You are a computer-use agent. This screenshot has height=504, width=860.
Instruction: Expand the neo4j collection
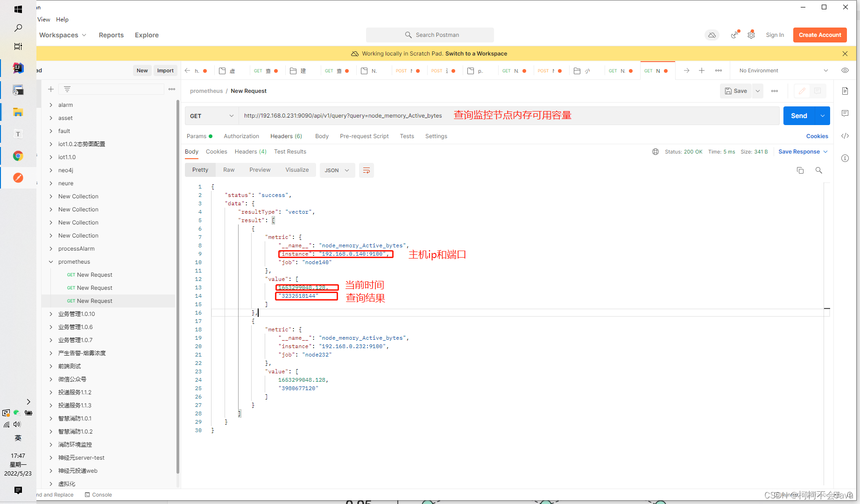tap(51, 170)
